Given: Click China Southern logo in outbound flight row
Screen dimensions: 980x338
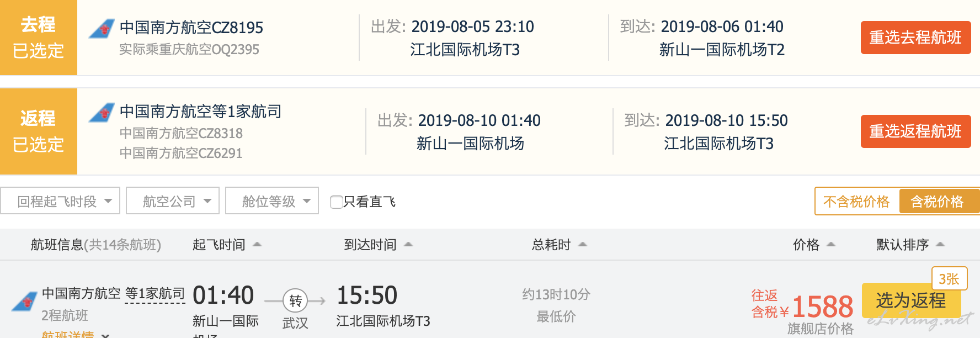Looking at the screenshot, I should point(102,29).
